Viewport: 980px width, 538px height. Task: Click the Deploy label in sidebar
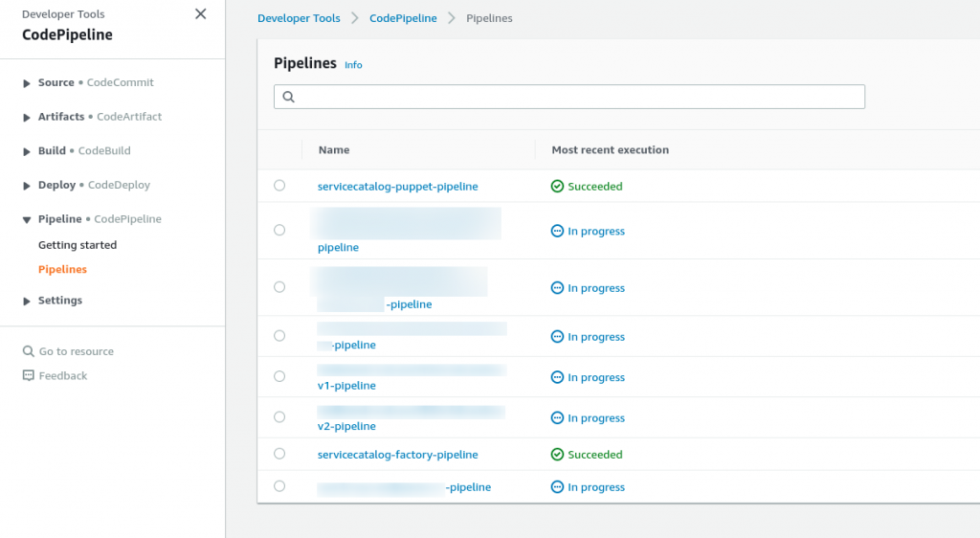56,185
